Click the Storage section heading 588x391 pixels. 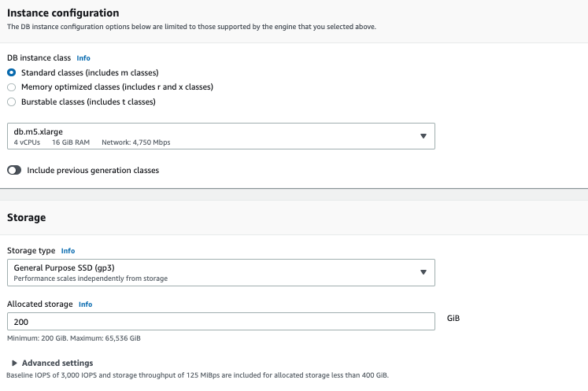point(26,217)
